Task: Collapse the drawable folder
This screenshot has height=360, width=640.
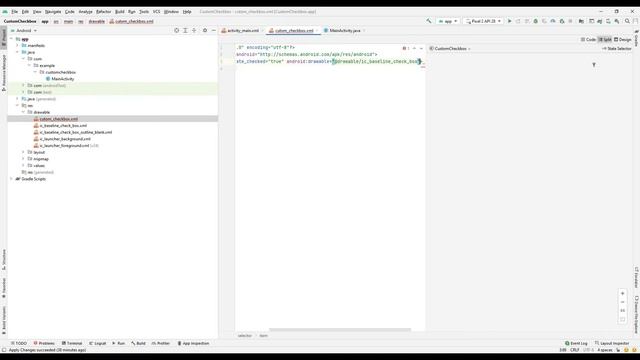Action: (x=24, y=112)
